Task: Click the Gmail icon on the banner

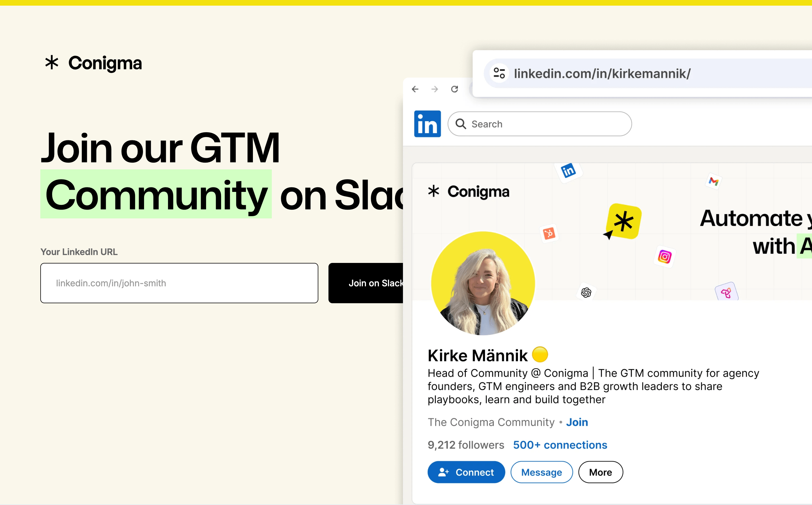Action: tap(713, 181)
